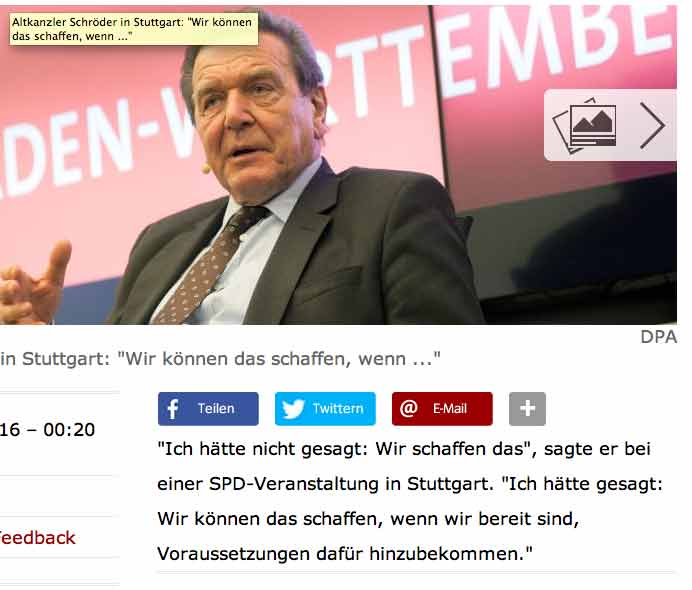Click the image caption below photo
The width and height of the screenshot is (692, 590).
[x=220, y=359]
